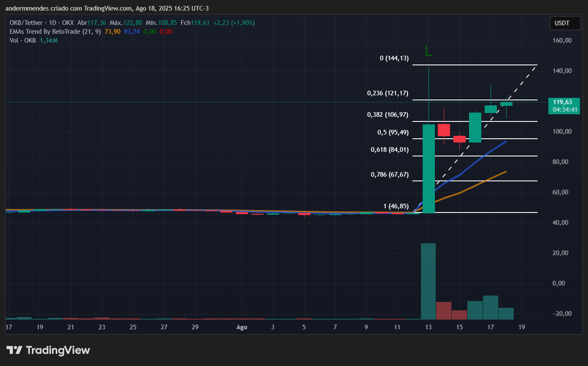Click the TradingView logo

pyautogui.click(x=48, y=350)
